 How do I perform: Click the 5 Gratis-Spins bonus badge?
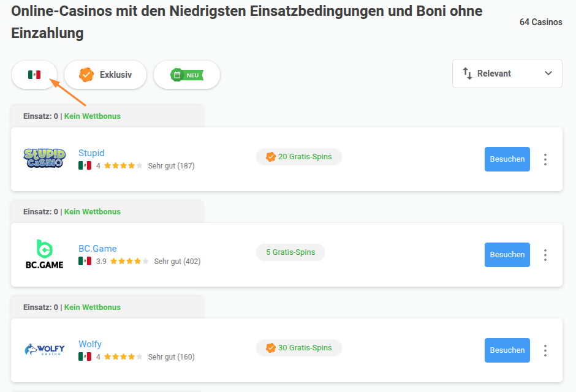tap(290, 252)
